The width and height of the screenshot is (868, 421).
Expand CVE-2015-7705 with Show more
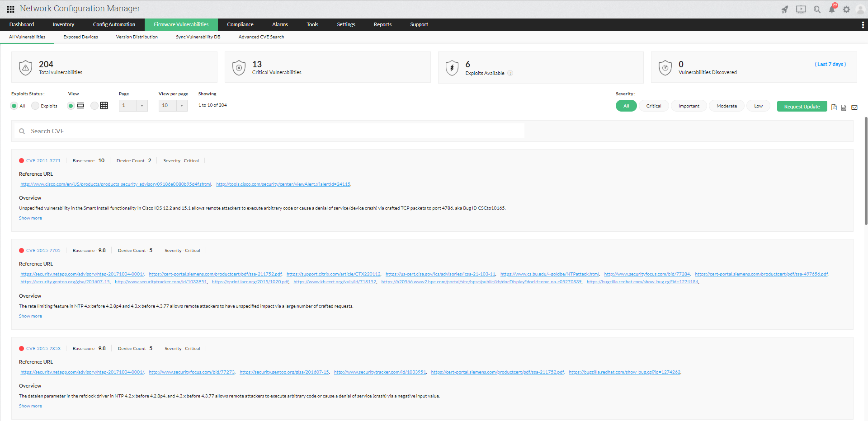(x=30, y=316)
